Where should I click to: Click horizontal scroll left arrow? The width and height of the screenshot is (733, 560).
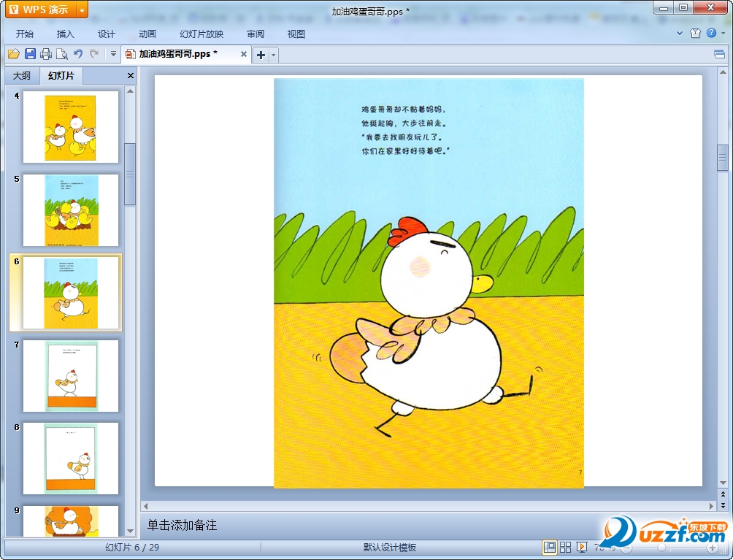coord(146,506)
